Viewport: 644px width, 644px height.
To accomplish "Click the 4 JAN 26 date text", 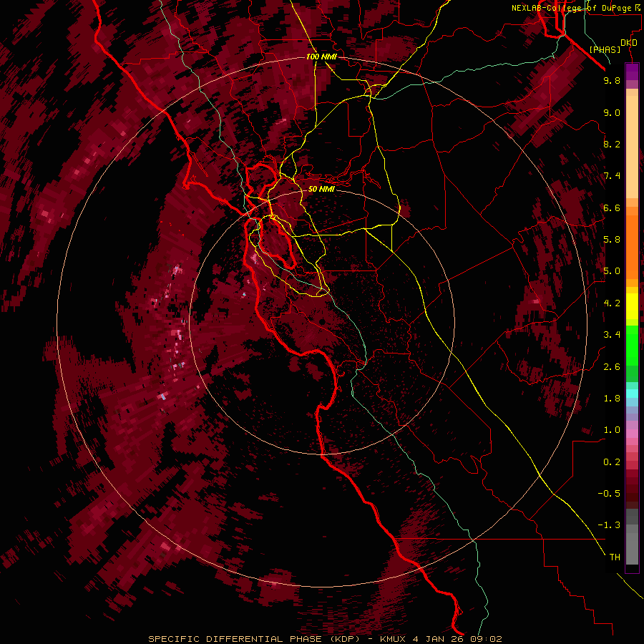I will point(438,639).
